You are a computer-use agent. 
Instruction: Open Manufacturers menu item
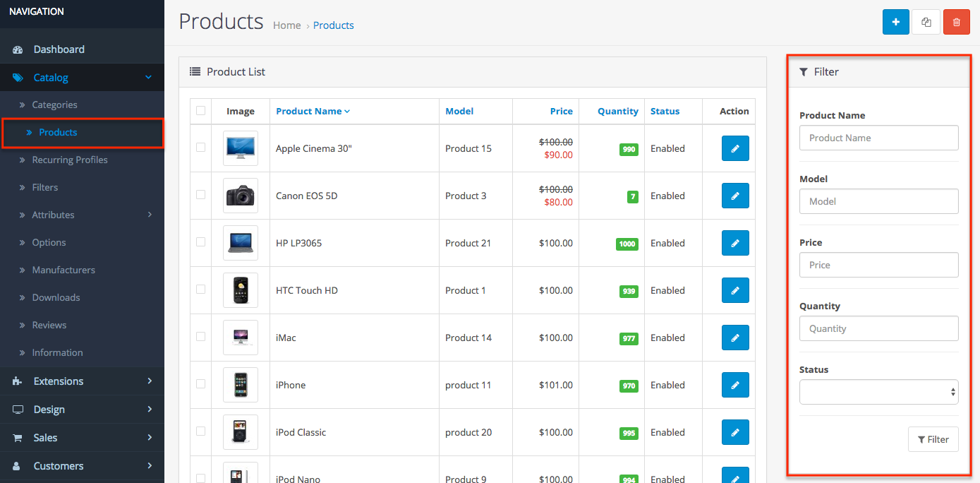click(63, 270)
